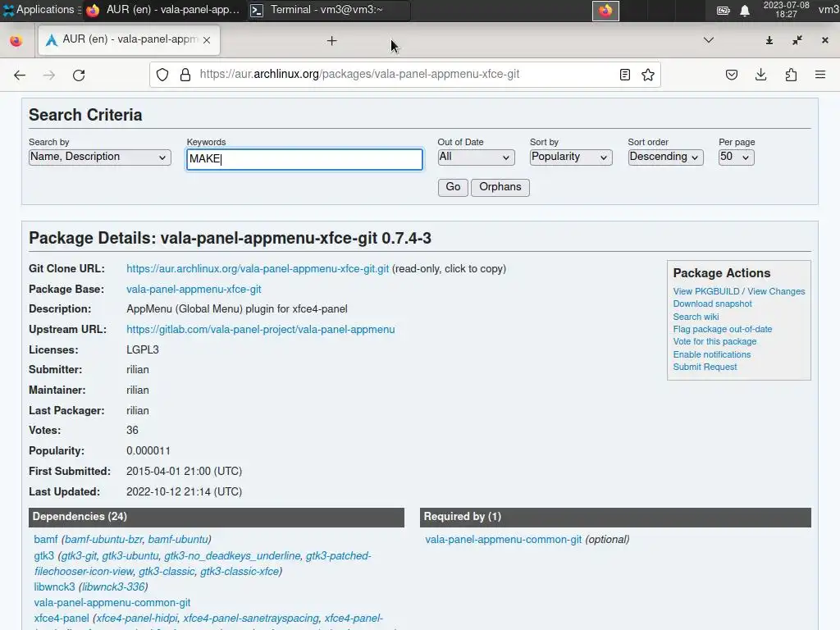Click the Orphans button
Viewport: 840px width, 630px height.
click(x=500, y=187)
